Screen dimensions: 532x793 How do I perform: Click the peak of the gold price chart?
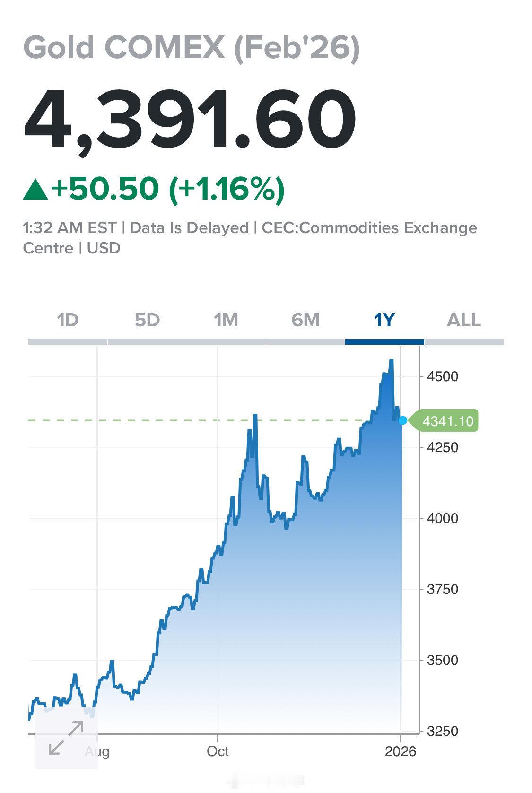391,359
